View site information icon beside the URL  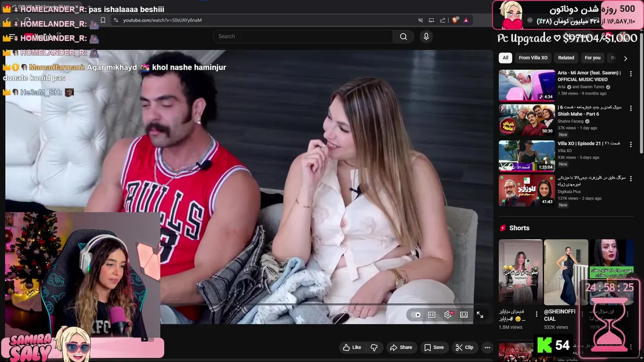(116, 20)
